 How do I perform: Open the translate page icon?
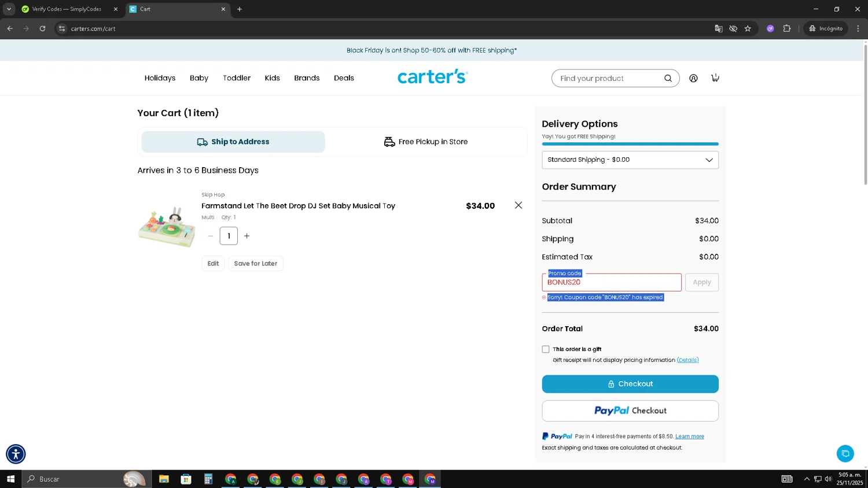(719, 28)
